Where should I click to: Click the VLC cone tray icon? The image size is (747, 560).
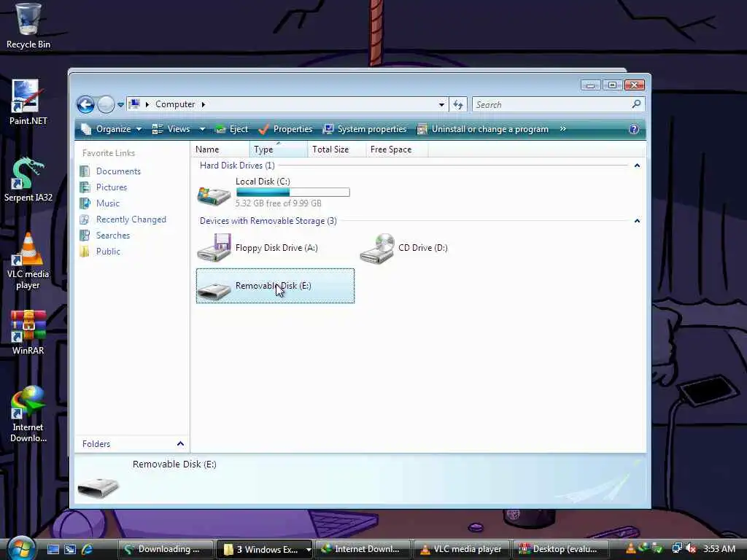pos(631,548)
